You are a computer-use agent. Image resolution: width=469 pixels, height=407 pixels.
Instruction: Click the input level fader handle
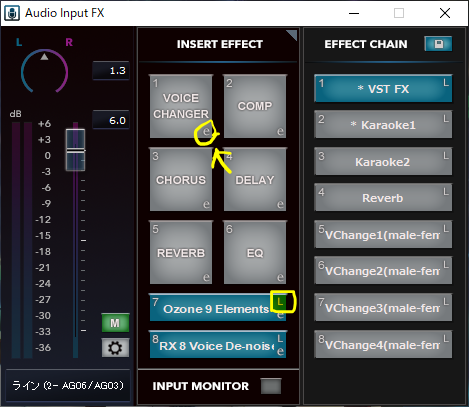pos(75,150)
